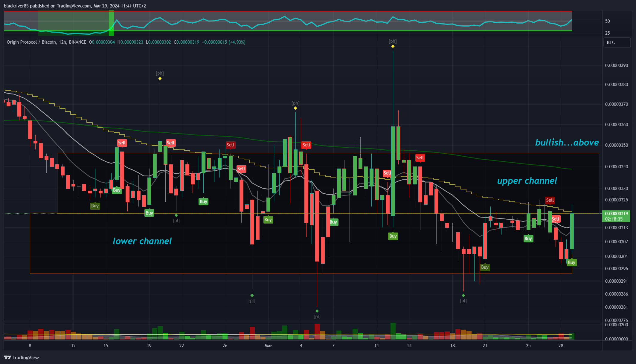Select the 'lower channel' text annotation
This screenshot has width=636, height=364.
[142, 241]
